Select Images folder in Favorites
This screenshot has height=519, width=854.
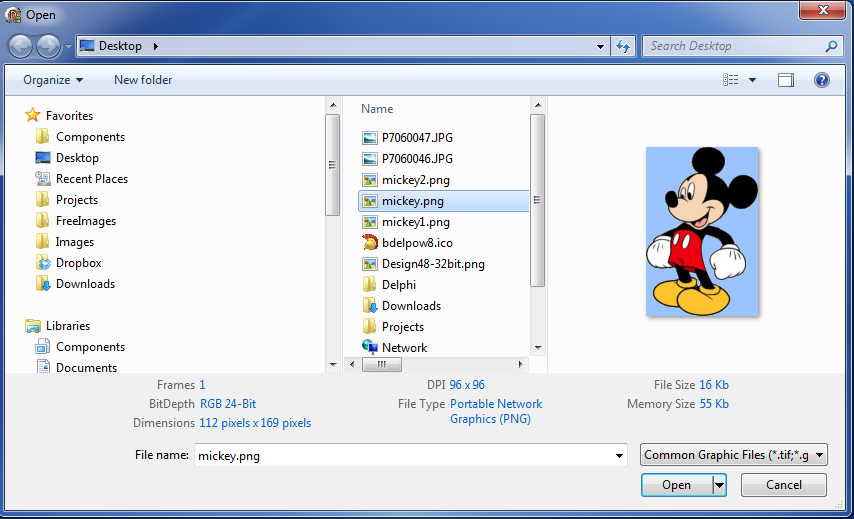[64, 242]
